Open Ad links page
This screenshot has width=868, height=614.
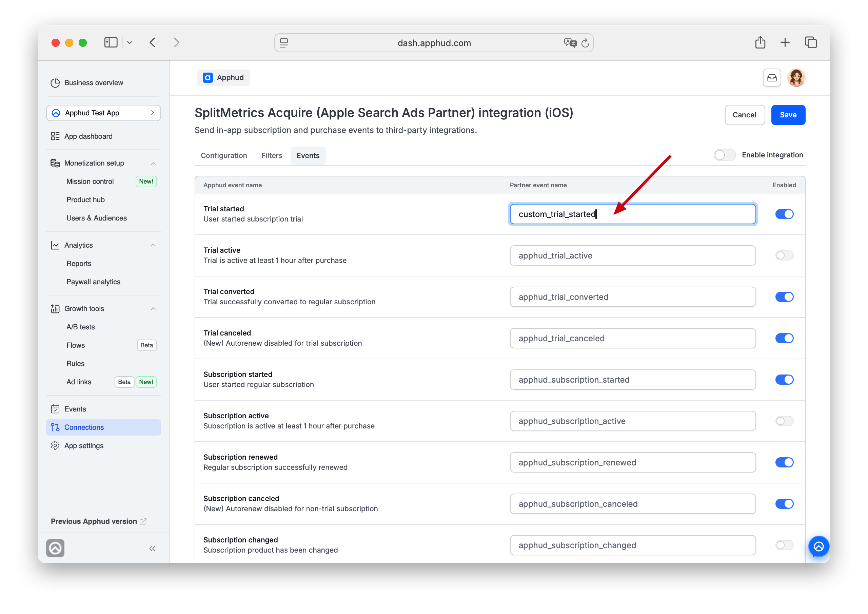pyautogui.click(x=79, y=382)
